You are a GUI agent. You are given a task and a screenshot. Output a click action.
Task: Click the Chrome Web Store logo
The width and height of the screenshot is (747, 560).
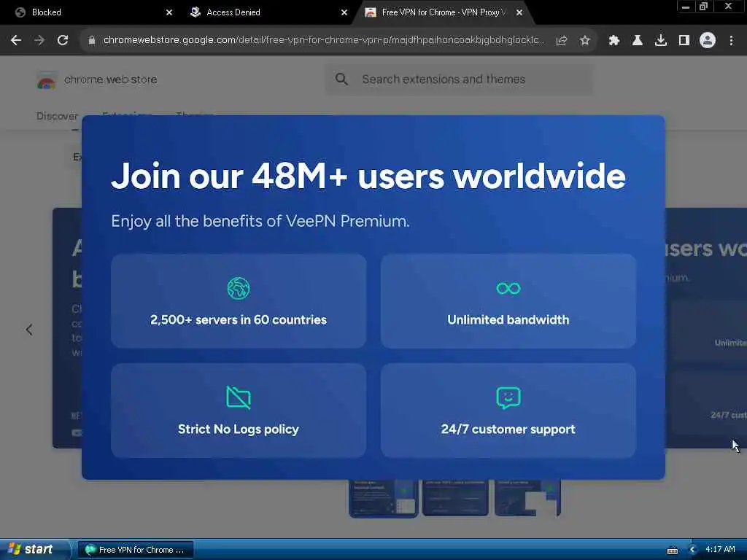(x=46, y=80)
